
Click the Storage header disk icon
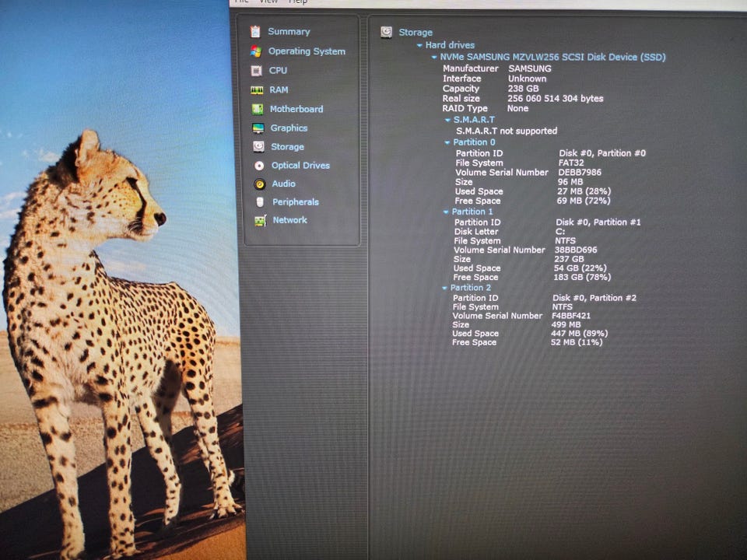click(x=386, y=32)
